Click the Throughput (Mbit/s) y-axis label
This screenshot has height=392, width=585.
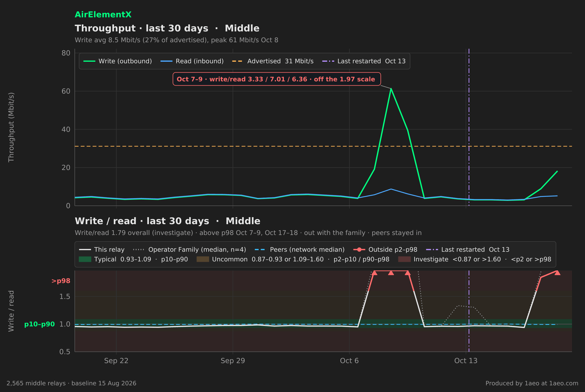11,127
